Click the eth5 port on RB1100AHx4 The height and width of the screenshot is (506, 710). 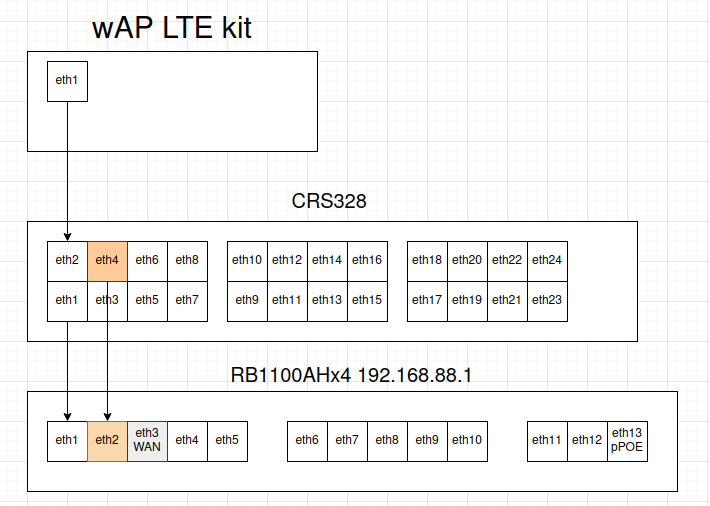point(227,441)
